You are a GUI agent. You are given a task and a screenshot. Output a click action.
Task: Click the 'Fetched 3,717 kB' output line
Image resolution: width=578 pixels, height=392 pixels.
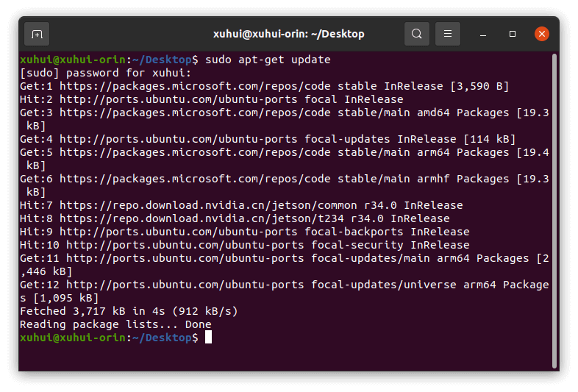(129, 311)
